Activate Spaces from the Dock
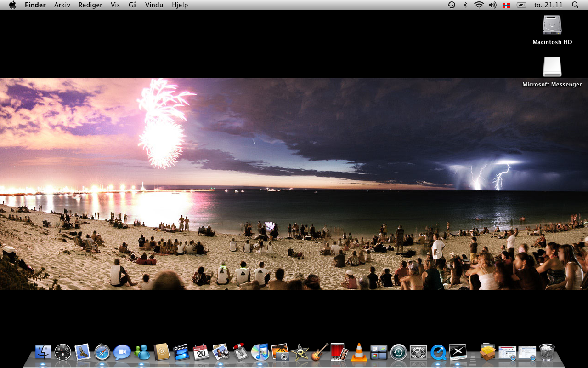Screen dimensions: 588x368 (x=379, y=352)
